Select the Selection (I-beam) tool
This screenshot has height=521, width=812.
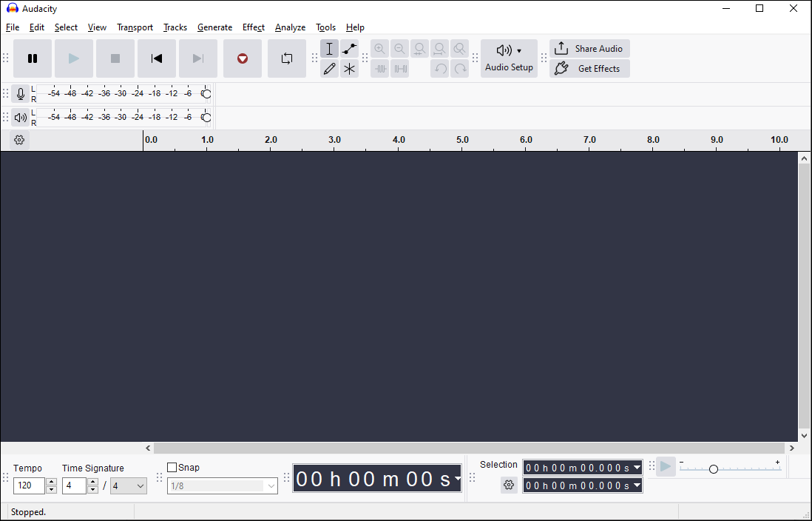(x=329, y=49)
